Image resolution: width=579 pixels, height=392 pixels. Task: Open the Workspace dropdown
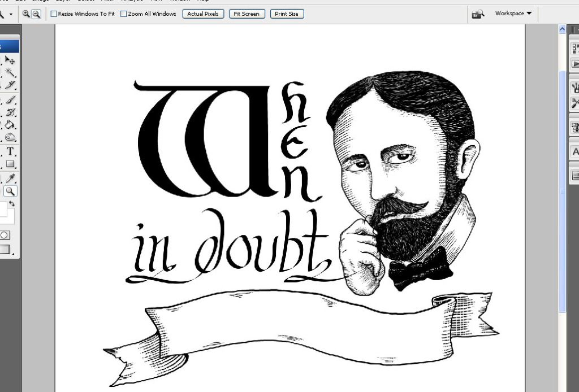pos(513,14)
